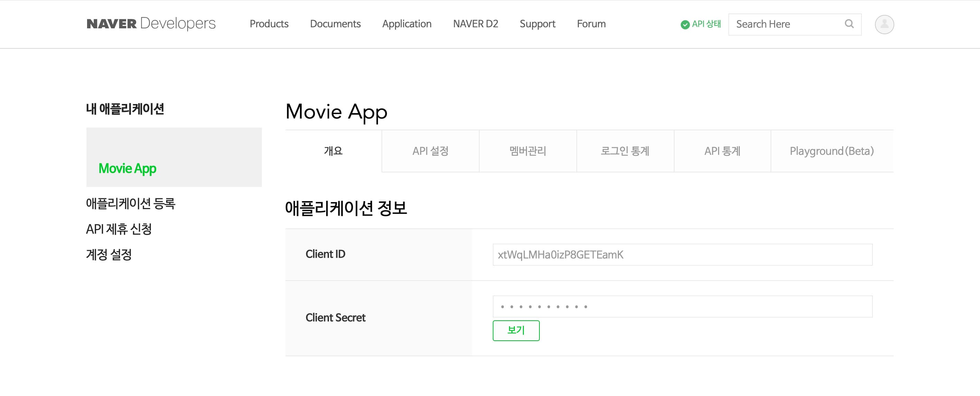This screenshot has height=396, width=980.
Task: Open 계정 설정 in the sidebar
Action: pyautogui.click(x=109, y=254)
